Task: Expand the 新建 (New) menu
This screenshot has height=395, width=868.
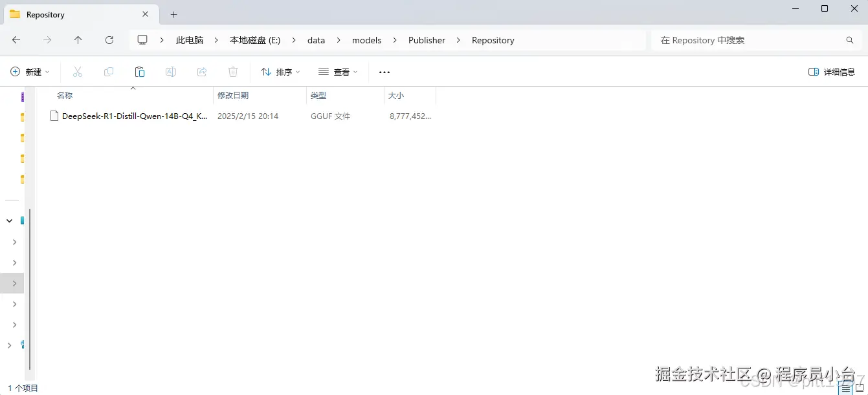Action: pyautogui.click(x=29, y=72)
